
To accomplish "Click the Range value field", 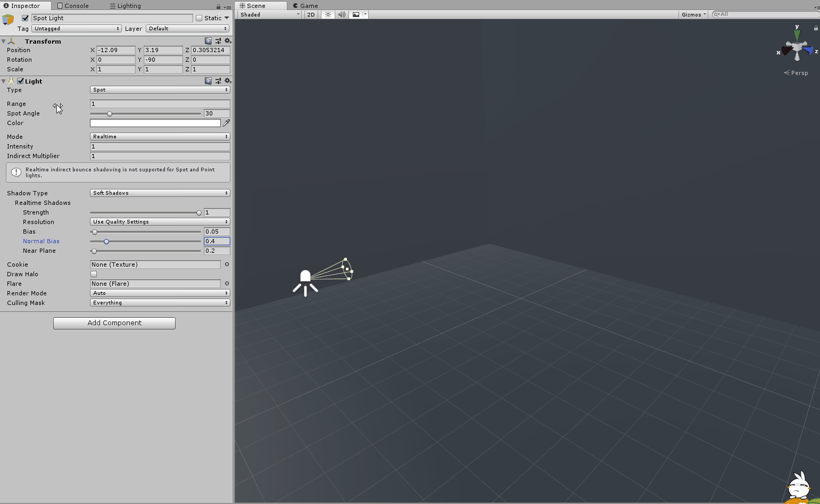I will (x=160, y=104).
